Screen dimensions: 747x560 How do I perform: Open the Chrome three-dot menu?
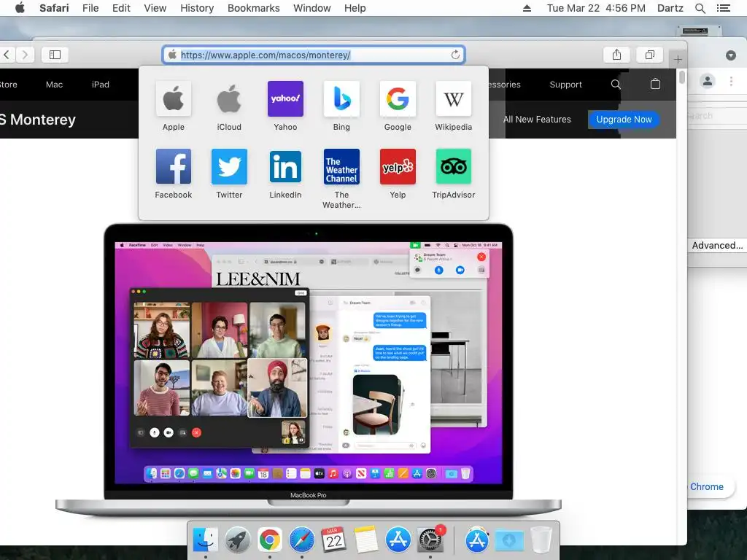click(x=731, y=81)
